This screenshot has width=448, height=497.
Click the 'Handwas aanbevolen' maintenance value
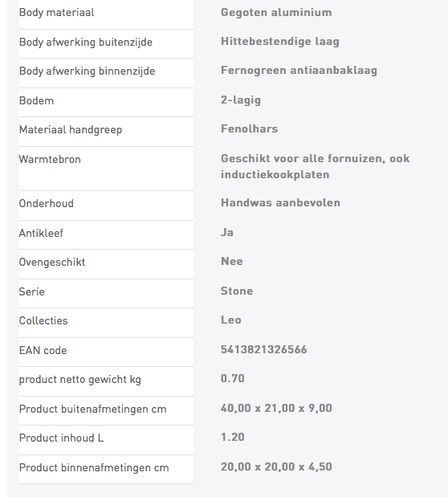tap(280, 203)
